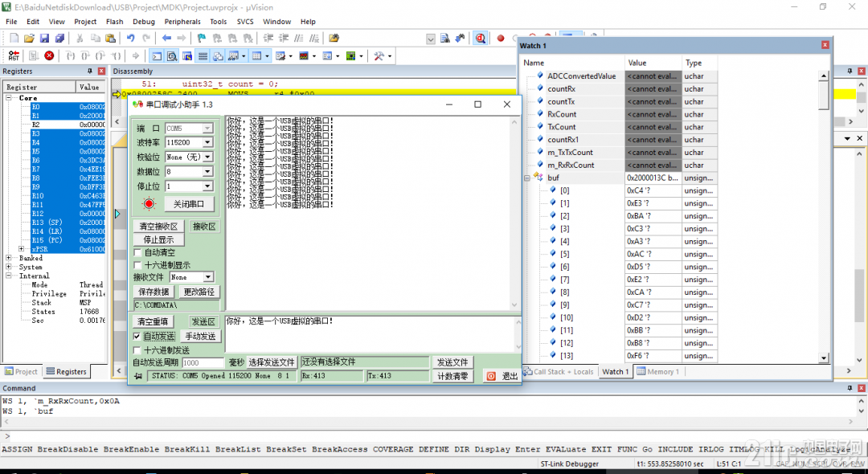Click the Undo toolbar icon
The image size is (868, 474).
pos(131,39)
